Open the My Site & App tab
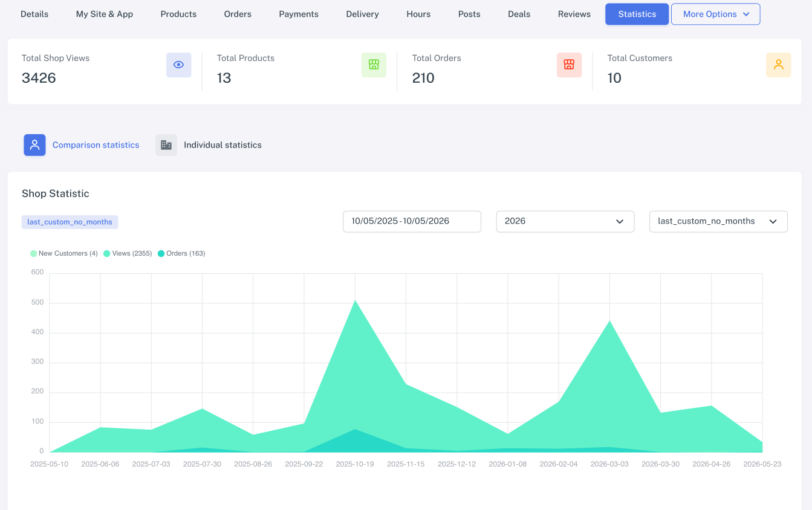 point(105,14)
